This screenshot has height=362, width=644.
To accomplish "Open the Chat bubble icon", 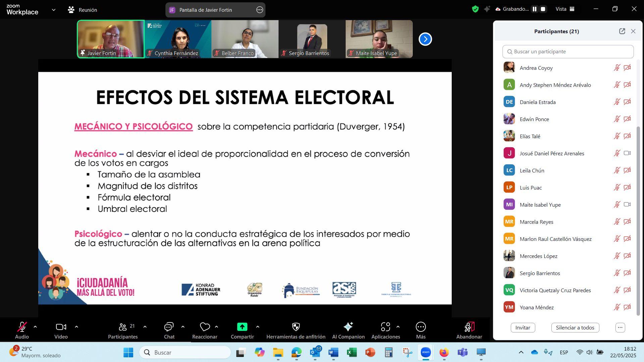I will 169,326.
